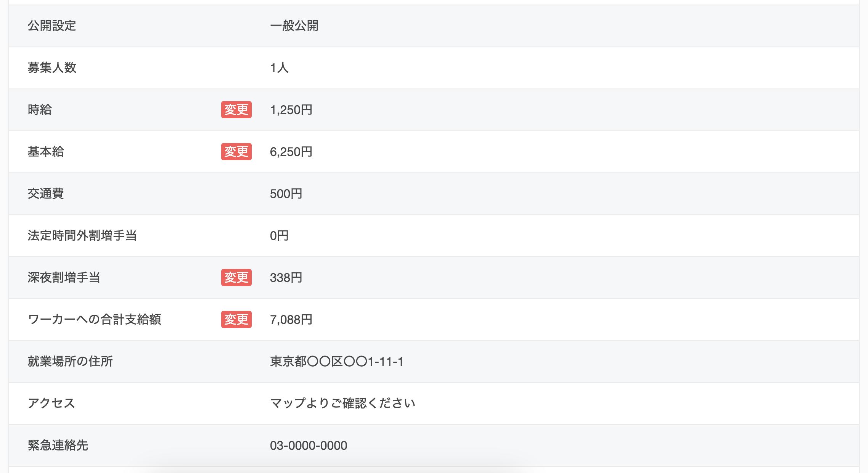Click the 変更 badge in the 時給 row
The width and height of the screenshot is (868, 473).
tap(236, 110)
